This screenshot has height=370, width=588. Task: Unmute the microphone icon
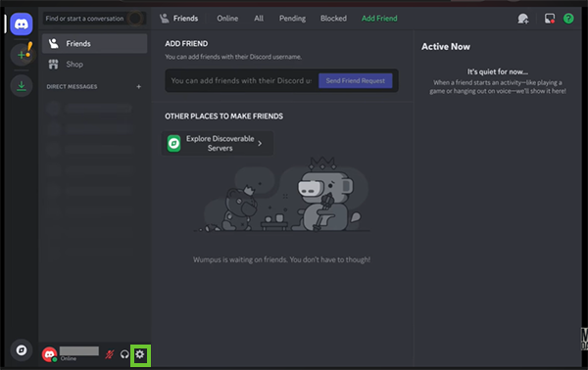110,354
